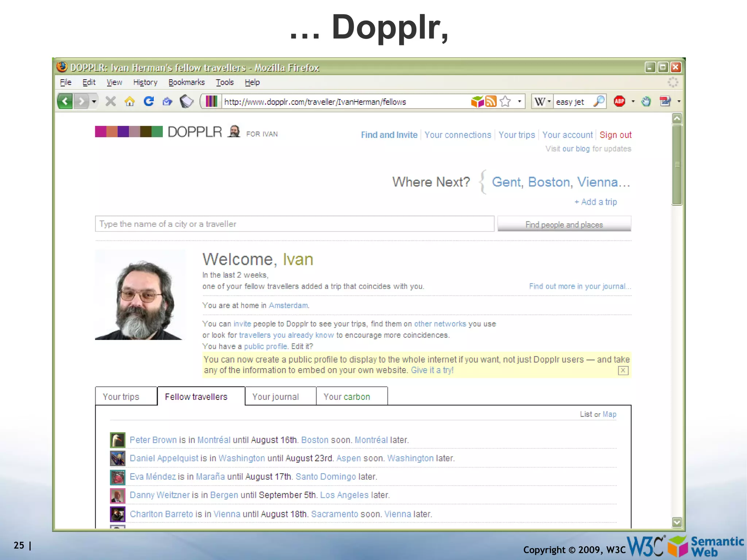Stop loading with the X toolbar icon
This screenshot has height=560, width=747.
tap(111, 101)
